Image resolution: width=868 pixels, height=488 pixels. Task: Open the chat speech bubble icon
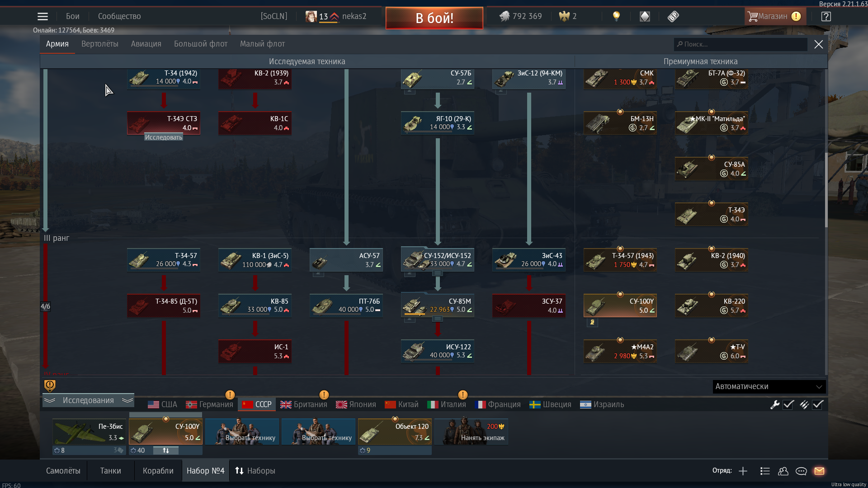(x=801, y=471)
